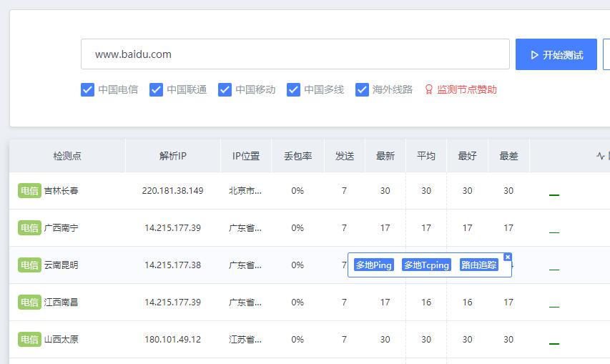Click the 发送 column header
610x364 pixels.
click(x=345, y=156)
